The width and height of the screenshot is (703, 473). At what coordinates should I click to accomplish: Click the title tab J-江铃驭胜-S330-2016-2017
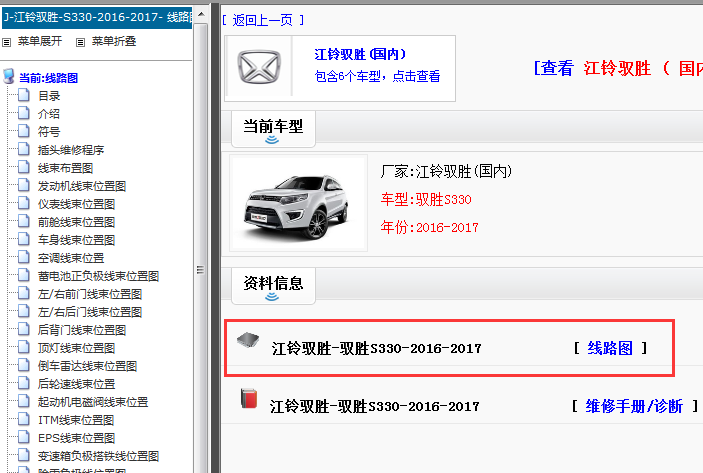click(96, 17)
